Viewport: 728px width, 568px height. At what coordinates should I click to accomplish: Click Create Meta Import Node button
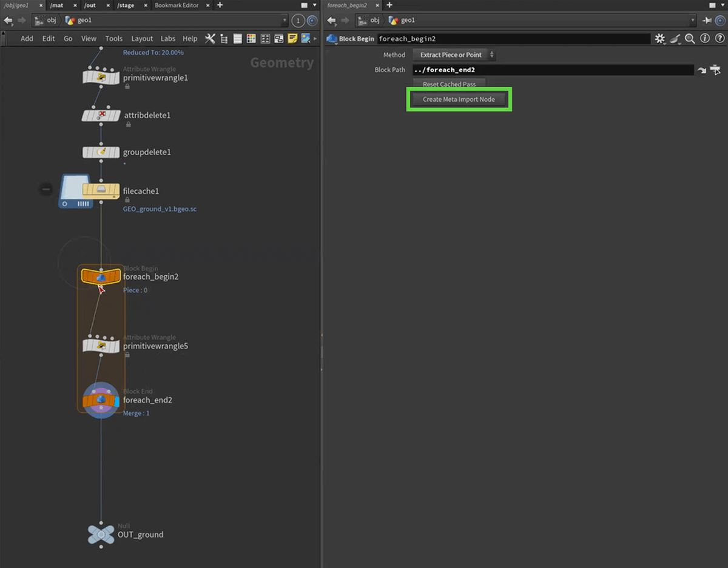(459, 99)
